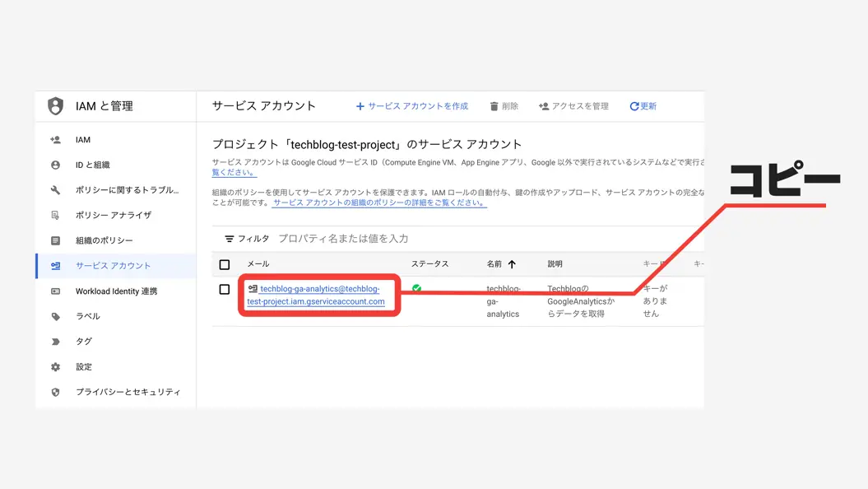Click the キーがありません cell

[656, 301]
